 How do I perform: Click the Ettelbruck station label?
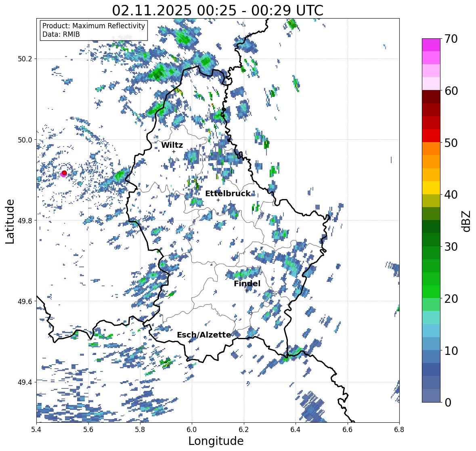[228, 194]
